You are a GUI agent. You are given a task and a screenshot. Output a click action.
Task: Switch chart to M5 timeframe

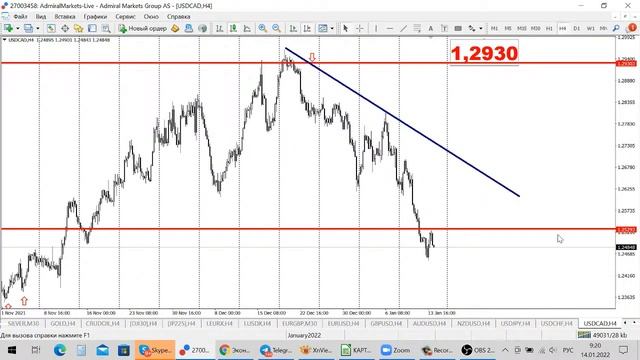point(508,28)
